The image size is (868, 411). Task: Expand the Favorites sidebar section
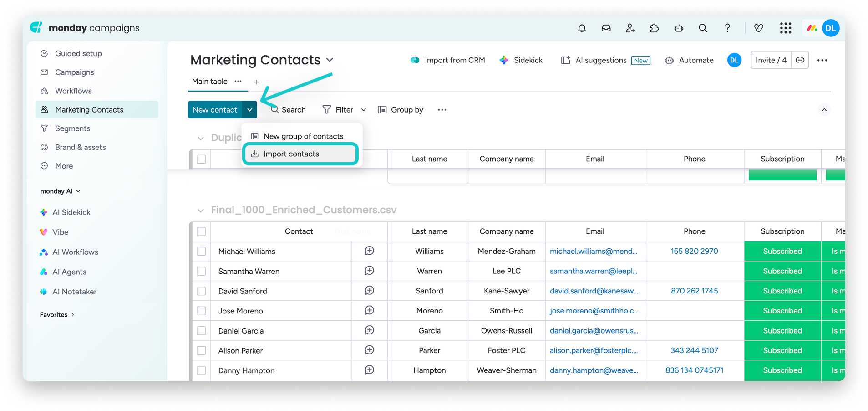click(x=57, y=315)
